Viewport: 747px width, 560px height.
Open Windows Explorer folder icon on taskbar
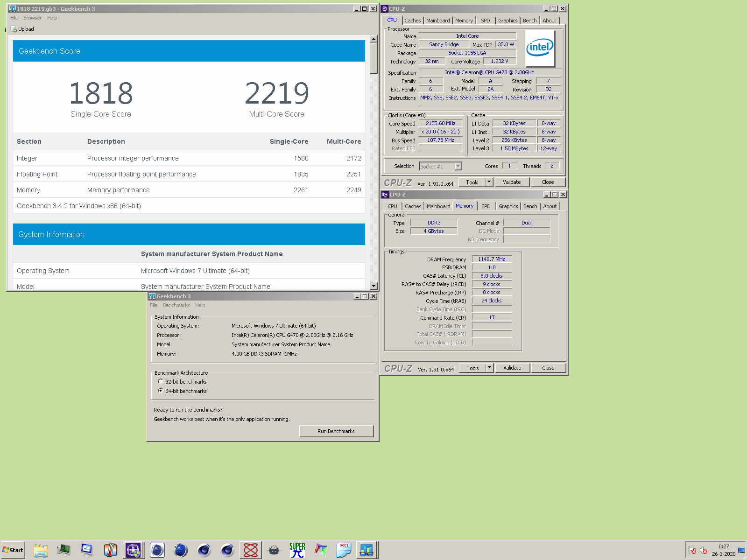[x=41, y=550]
